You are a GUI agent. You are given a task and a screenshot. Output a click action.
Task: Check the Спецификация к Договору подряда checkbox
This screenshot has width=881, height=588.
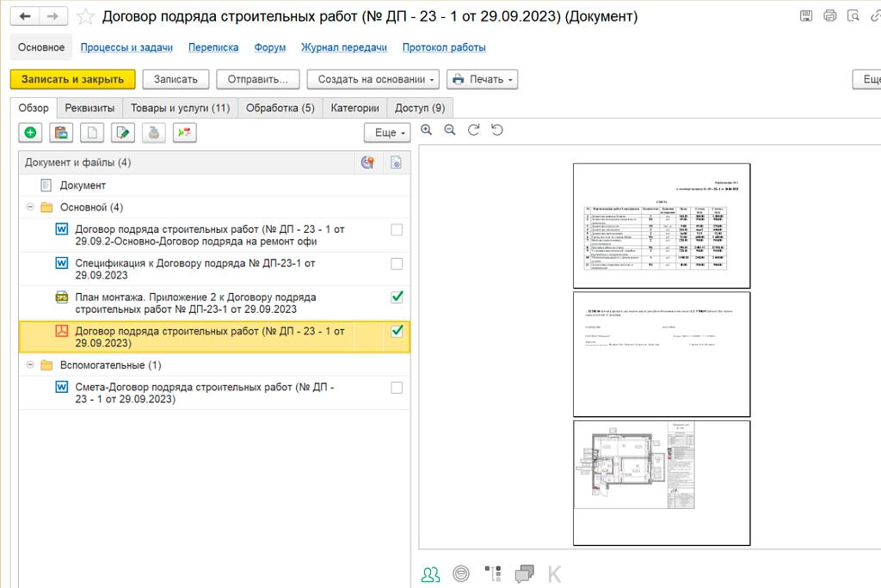click(x=396, y=263)
